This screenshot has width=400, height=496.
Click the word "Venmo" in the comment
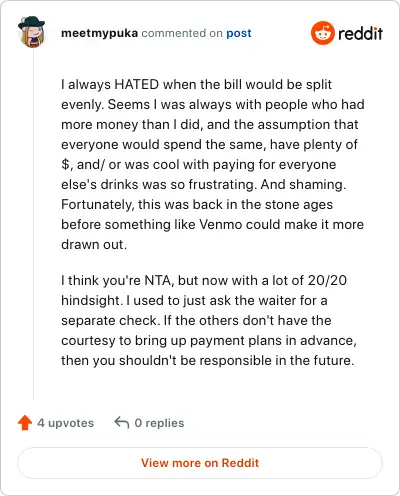tap(221, 224)
